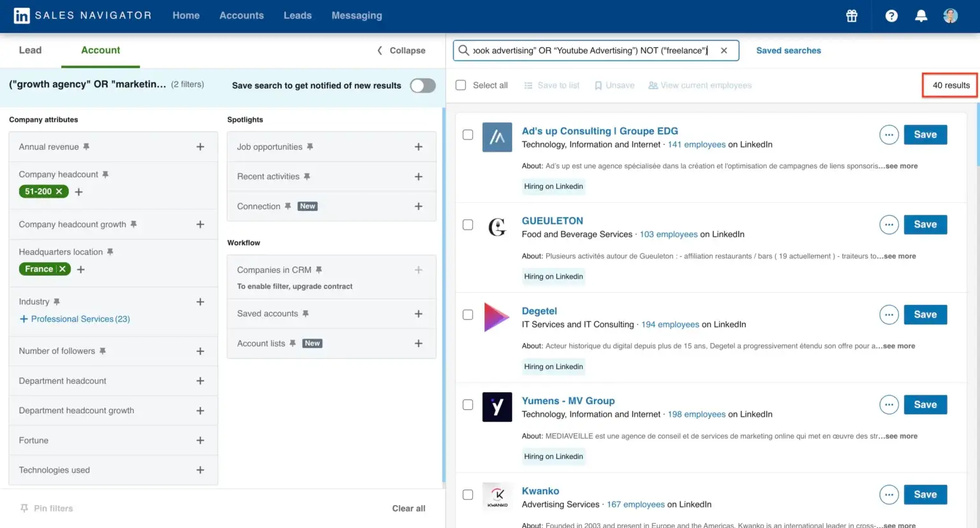Expand the Job opportunities spotlight
This screenshot has width=980, height=528.
click(419, 146)
